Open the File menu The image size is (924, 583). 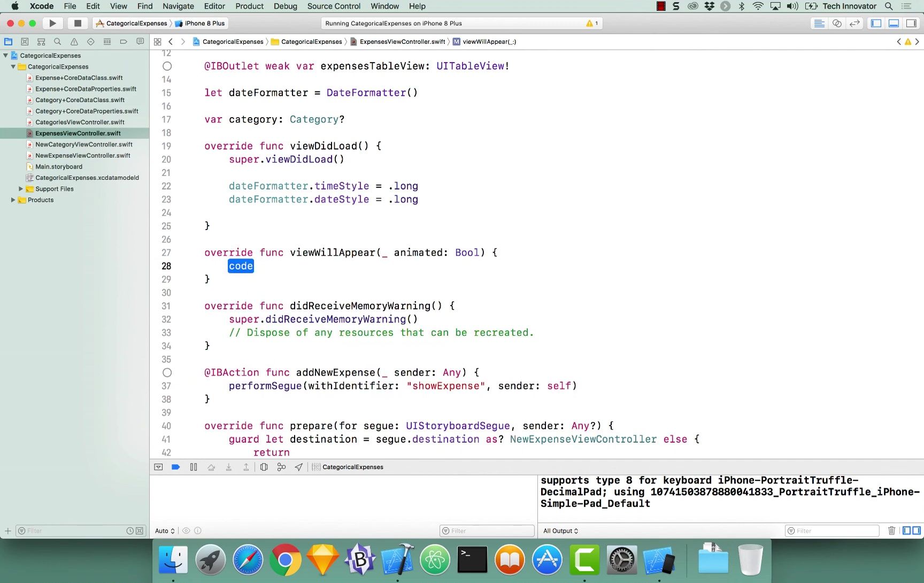click(x=70, y=6)
